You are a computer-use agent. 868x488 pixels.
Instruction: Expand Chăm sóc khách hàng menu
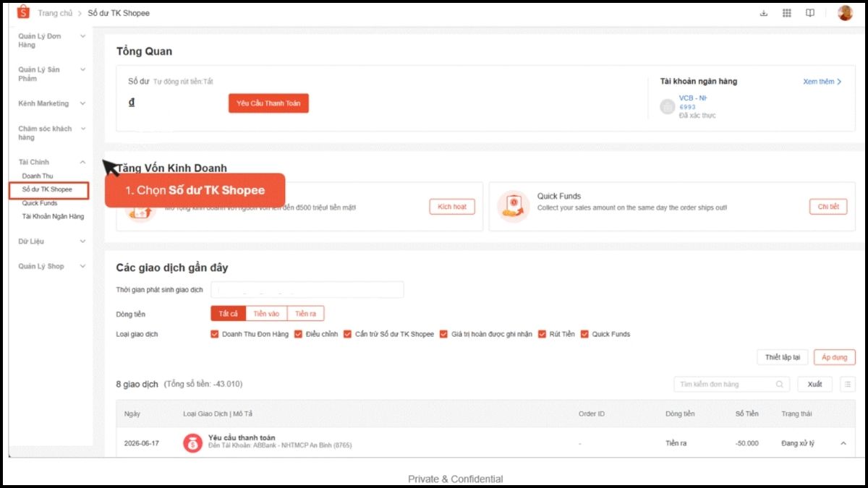coord(82,129)
